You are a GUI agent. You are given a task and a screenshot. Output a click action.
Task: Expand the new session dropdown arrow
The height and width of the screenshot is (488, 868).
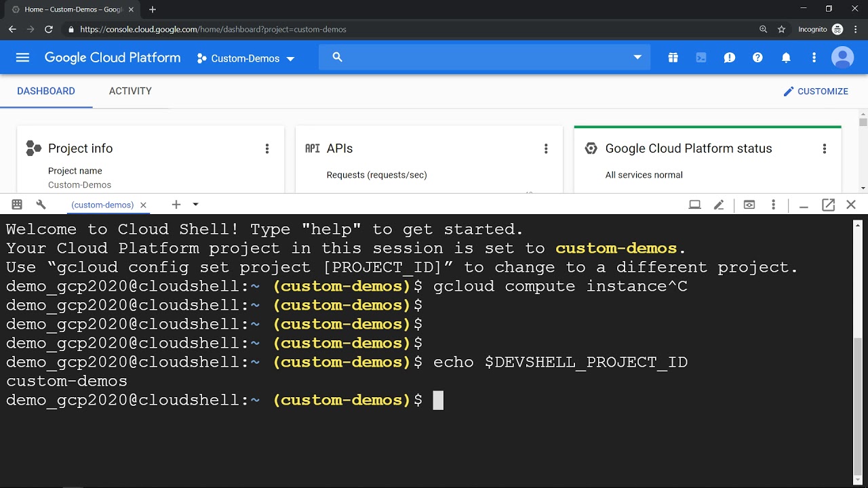195,205
